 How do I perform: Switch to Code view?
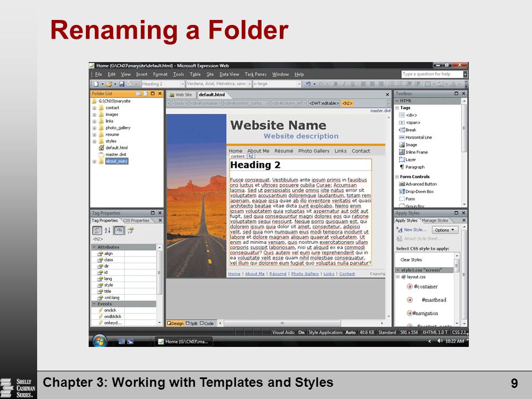207,323
